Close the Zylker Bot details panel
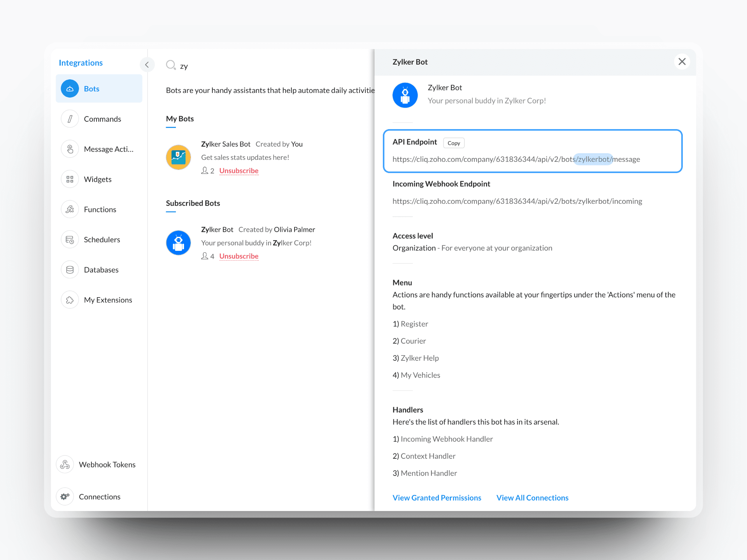This screenshot has width=747, height=560. [682, 62]
